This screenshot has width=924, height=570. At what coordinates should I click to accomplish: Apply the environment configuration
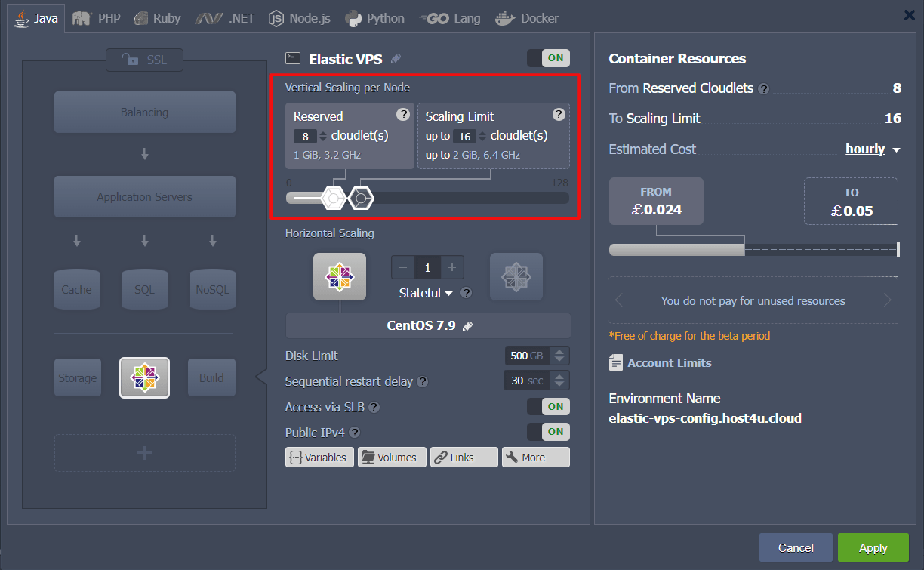point(873,547)
